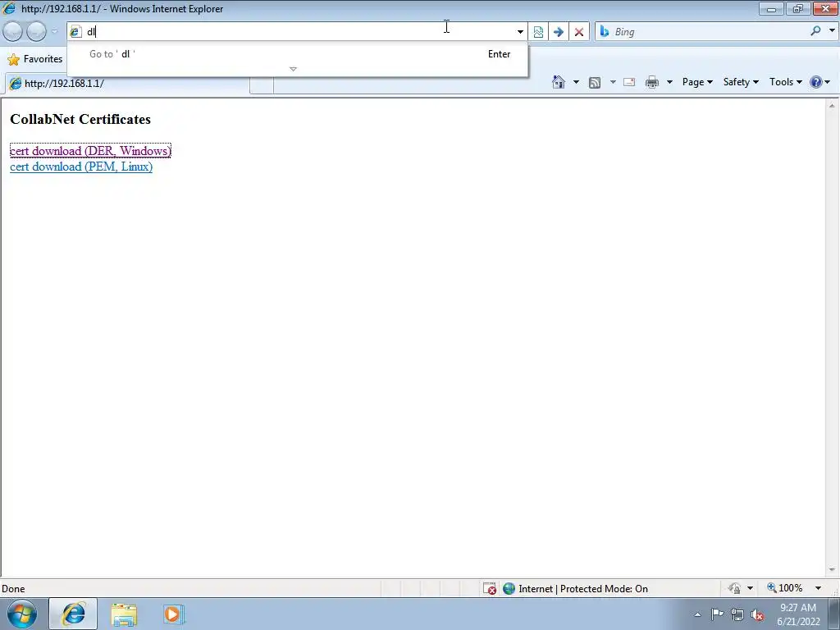The height and width of the screenshot is (630, 840).
Task: Click the 100% zoom level button
Action: (785, 588)
